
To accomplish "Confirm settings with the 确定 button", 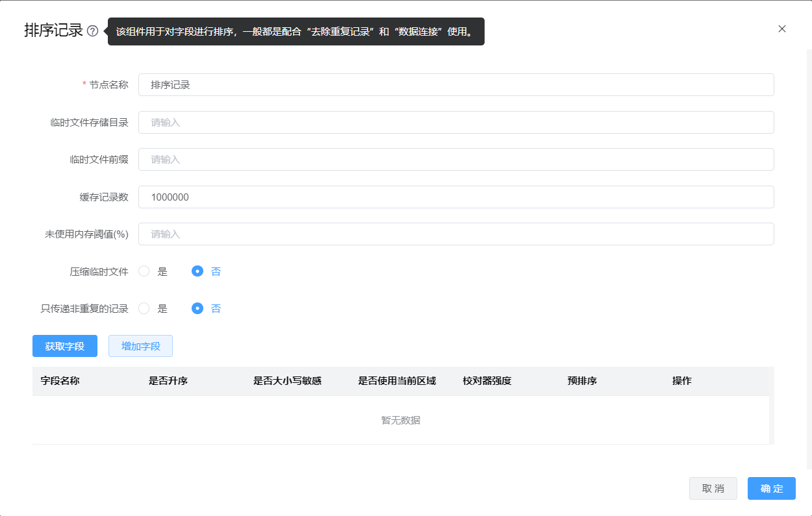I will (x=771, y=488).
